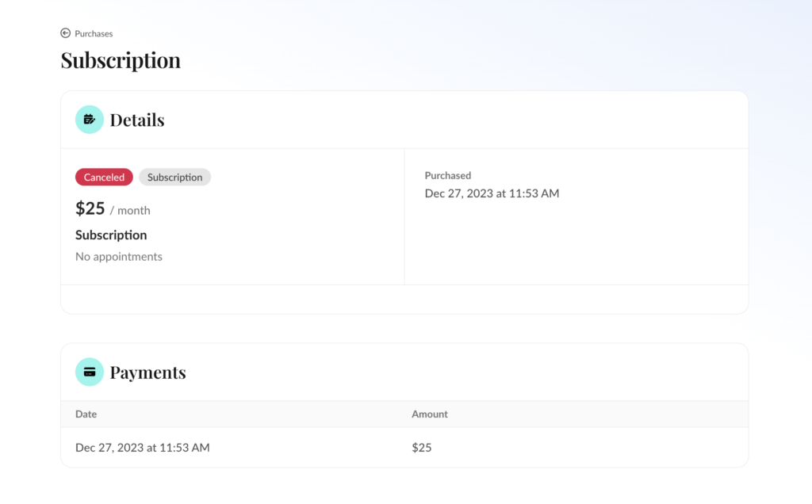Click the bold Subscription product name

click(x=111, y=235)
